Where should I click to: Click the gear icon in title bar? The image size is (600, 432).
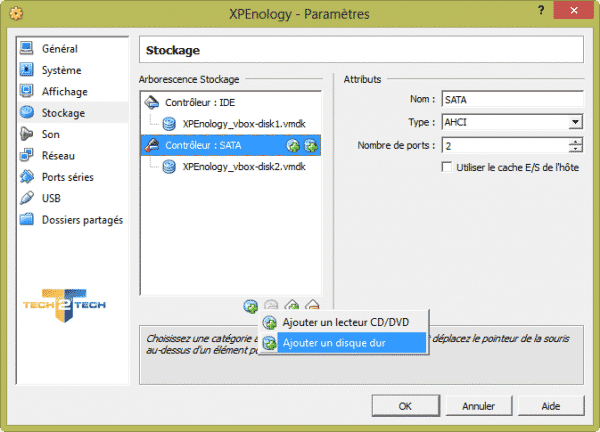[16, 14]
